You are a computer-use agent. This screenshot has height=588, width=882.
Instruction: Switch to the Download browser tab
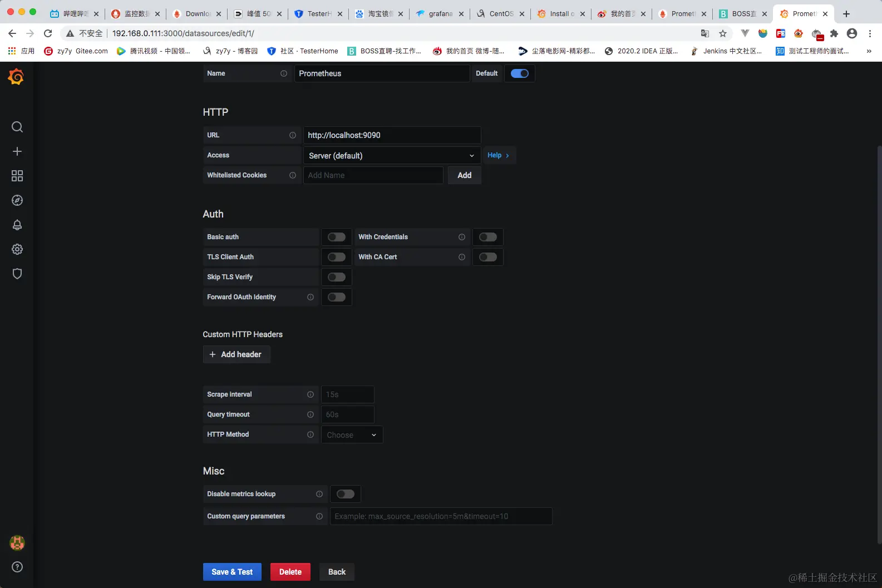pos(196,14)
